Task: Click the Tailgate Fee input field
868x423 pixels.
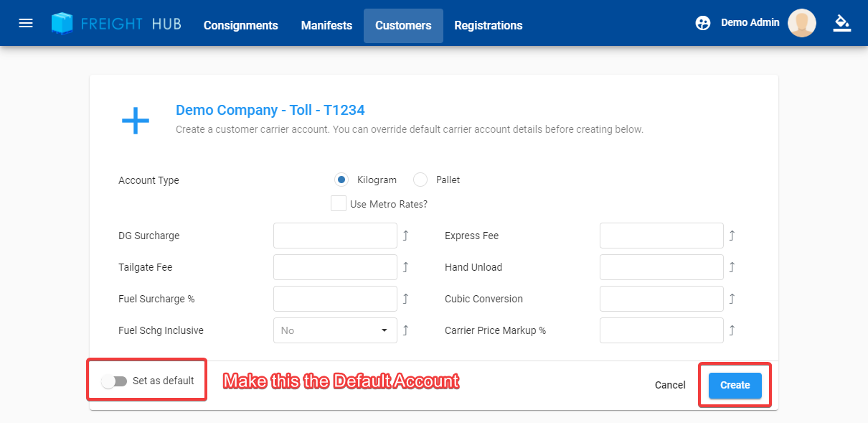Action: point(335,267)
